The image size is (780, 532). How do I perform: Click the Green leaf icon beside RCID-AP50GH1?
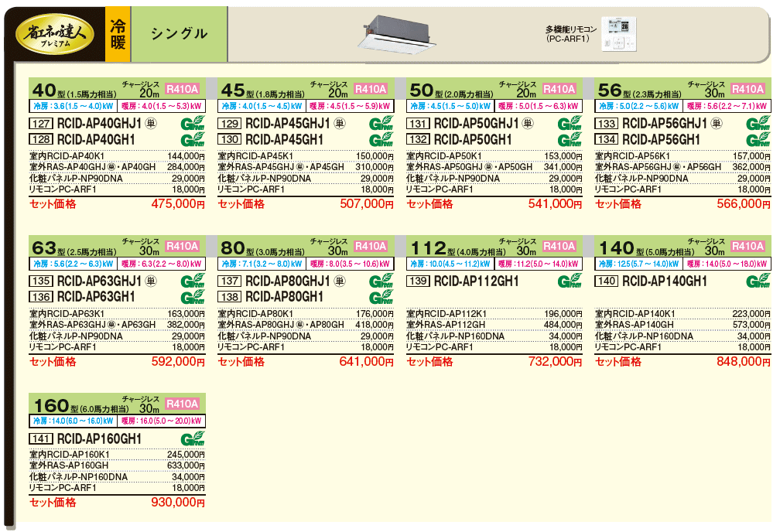[x=570, y=139]
